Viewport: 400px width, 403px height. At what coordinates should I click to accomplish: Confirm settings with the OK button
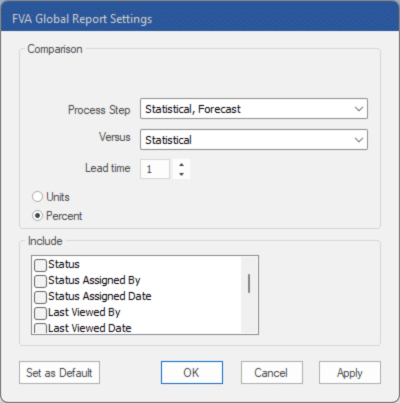[x=192, y=373]
